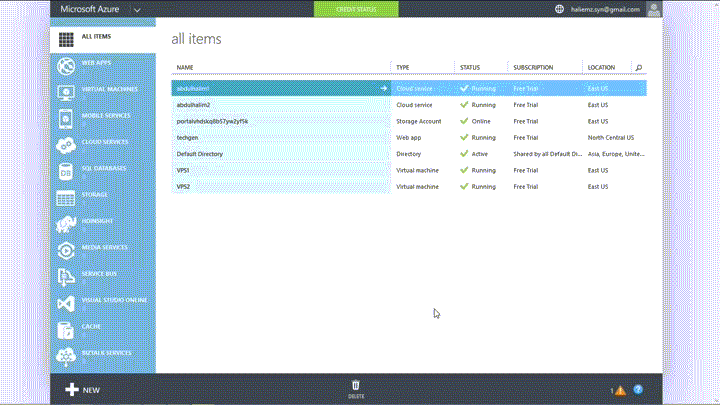Open the Mobile Services phone icon
Image resolution: width=720 pixels, height=405 pixels.
pos(66,119)
